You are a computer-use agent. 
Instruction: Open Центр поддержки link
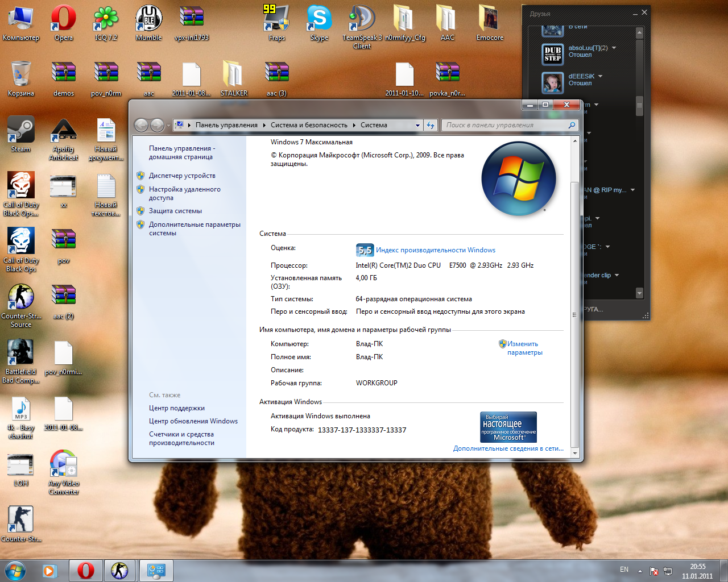[177, 408]
